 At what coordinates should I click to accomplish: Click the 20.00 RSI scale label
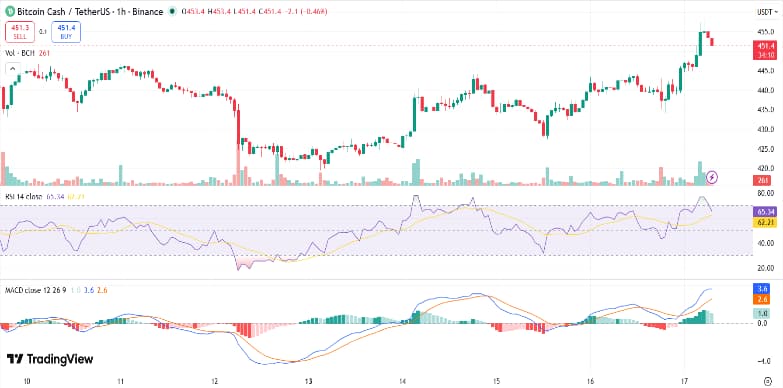tap(767, 268)
